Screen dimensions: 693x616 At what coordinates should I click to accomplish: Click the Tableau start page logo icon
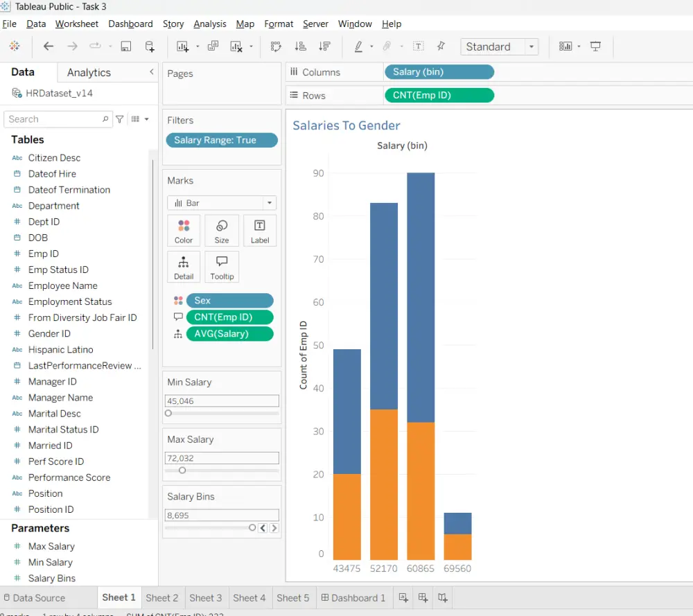click(x=15, y=46)
